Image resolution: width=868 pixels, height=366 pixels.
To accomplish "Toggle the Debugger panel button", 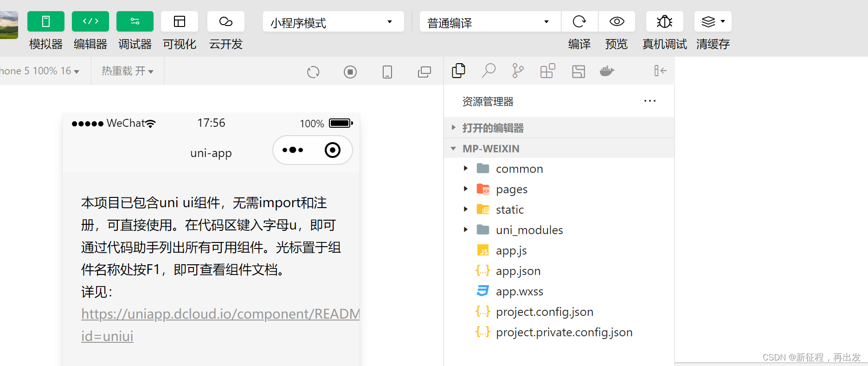I will (135, 21).
